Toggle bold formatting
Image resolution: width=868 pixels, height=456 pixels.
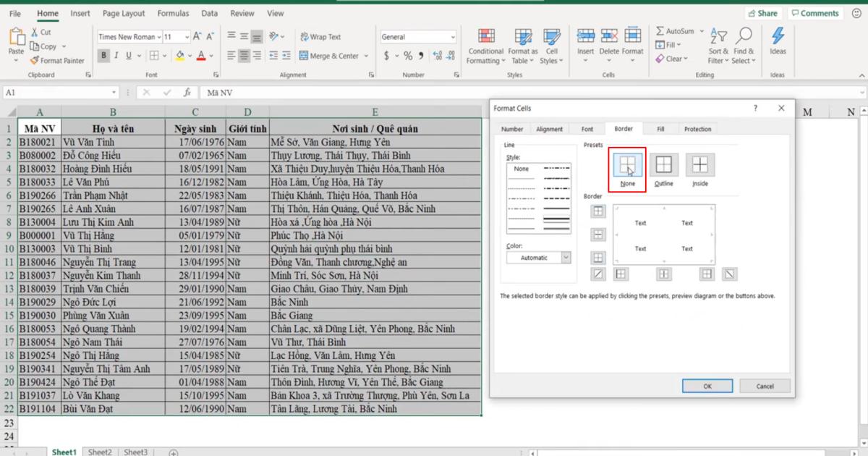tap(103, 54)
